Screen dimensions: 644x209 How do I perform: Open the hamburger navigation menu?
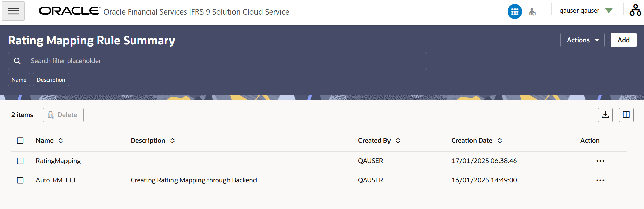click(x=14, y=11)
